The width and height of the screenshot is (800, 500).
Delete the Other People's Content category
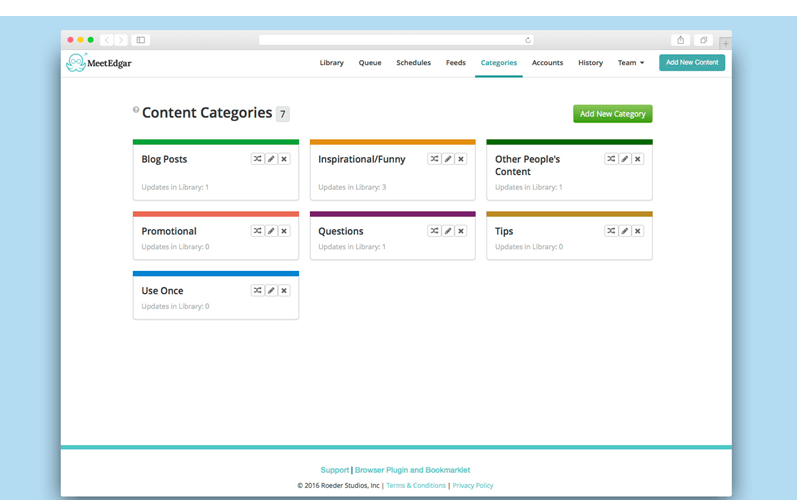(638, 159)
